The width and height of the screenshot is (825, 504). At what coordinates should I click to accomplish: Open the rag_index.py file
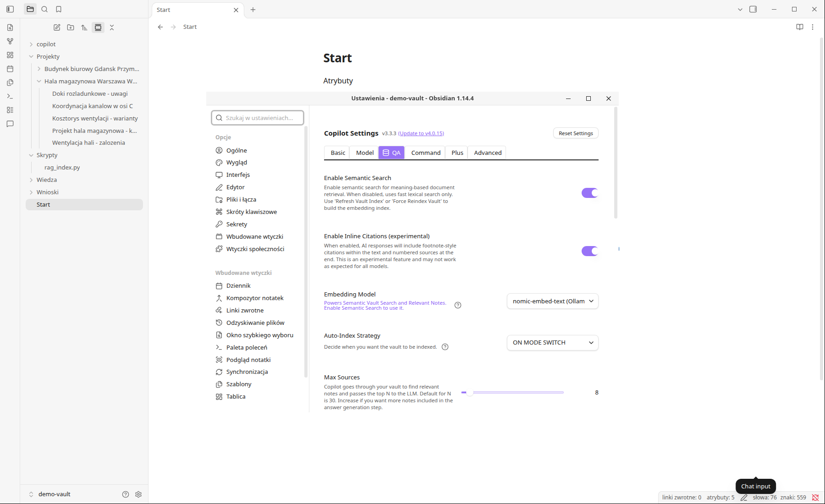click(x=62, y=168)
